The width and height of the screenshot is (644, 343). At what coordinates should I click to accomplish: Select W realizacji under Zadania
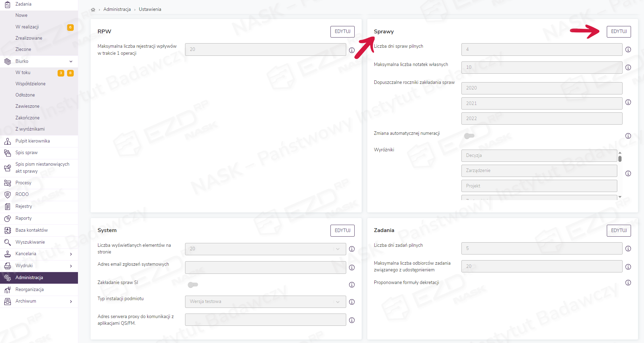27,27
